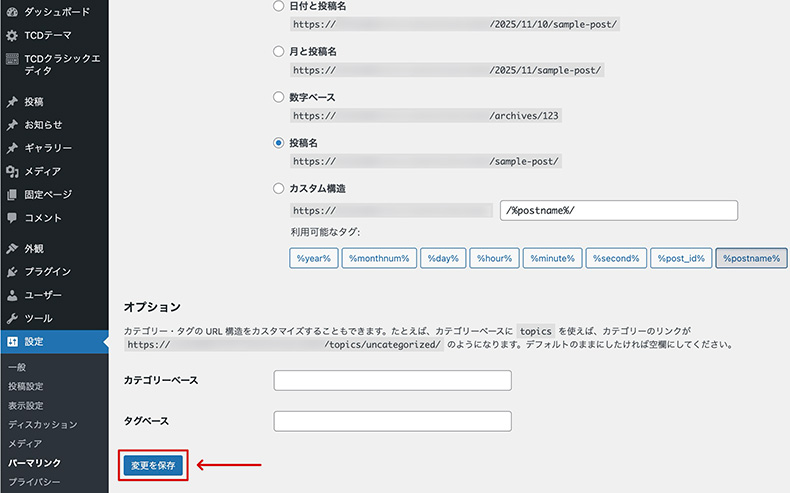Focus the カテゴリーベース input field
This screenshot has height=493, width=790.
coord(392,380)
